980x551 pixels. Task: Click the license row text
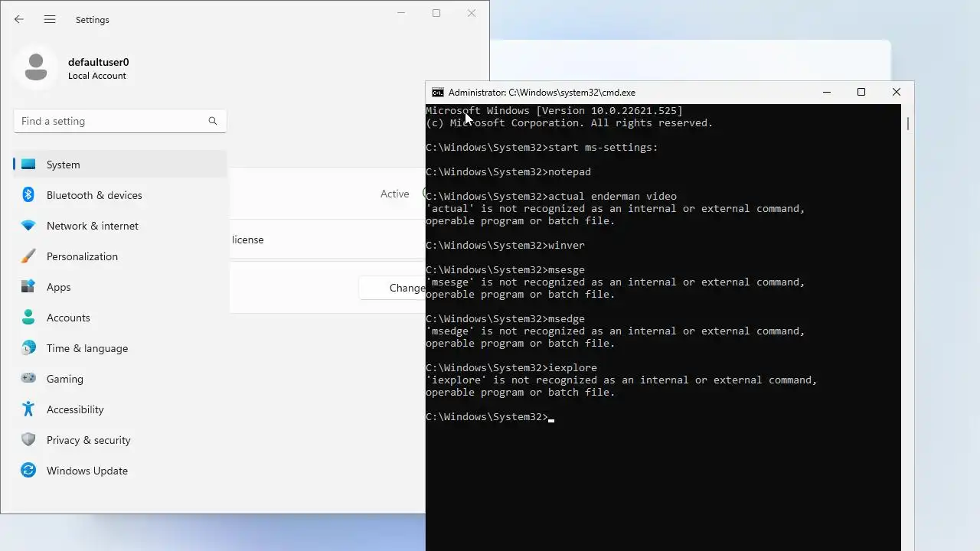pos(248,240)
